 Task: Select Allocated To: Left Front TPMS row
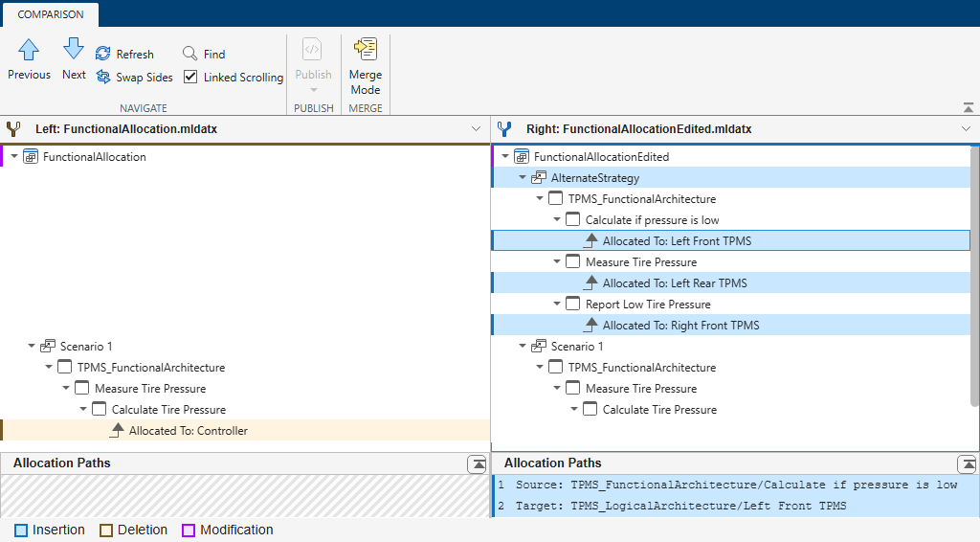[731, 240]
